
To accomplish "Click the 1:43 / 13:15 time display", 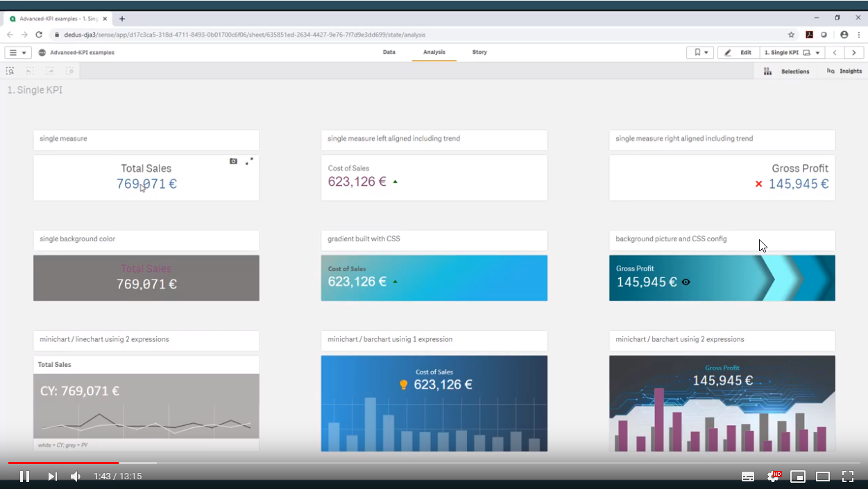I will tap(118, 477).
